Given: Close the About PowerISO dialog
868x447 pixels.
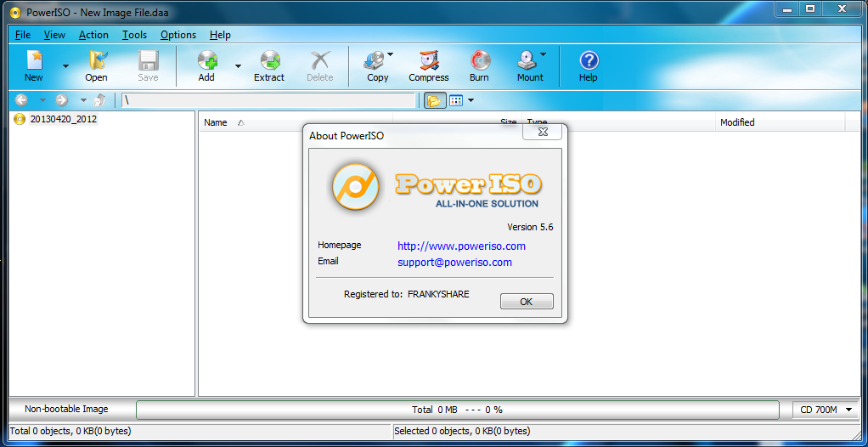Looking at the screenshot, I should click(x=543, y=132).
